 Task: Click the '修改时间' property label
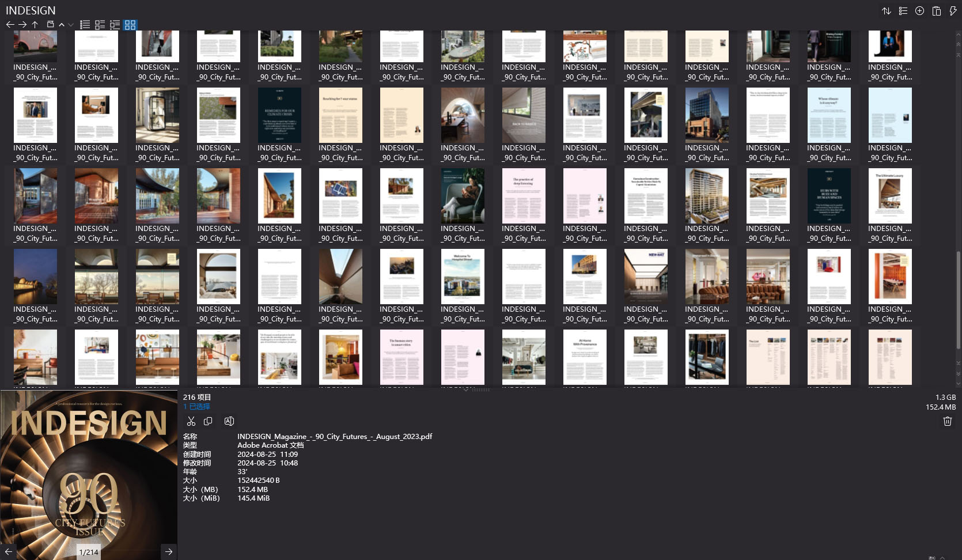pyautogui.click(x=197, y=463)
